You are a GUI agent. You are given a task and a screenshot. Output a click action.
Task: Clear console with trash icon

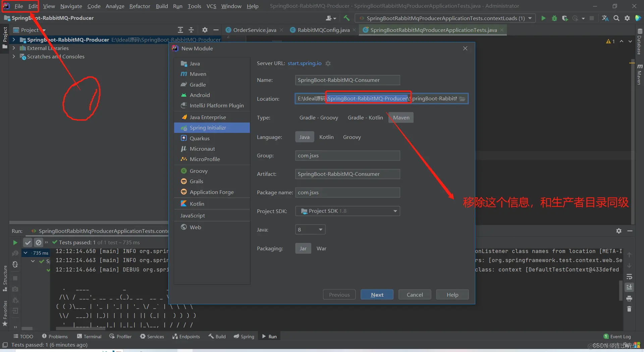point(629,309)
